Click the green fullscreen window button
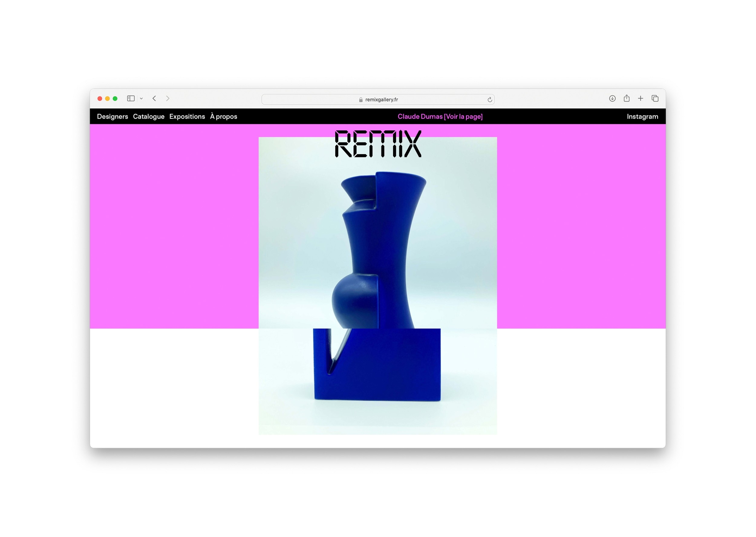The height and width of the screenshot is (537, 756). tap(115, 99)
